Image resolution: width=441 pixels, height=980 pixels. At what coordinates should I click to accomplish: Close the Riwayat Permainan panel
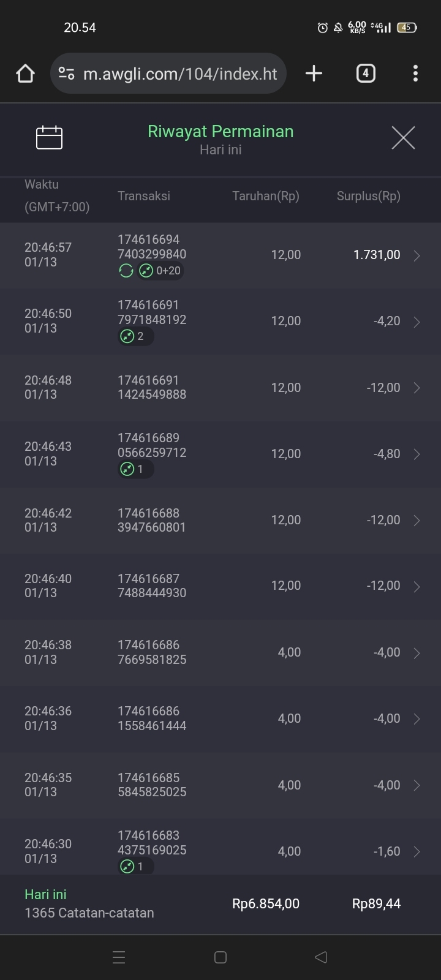(x=403, y=138)
